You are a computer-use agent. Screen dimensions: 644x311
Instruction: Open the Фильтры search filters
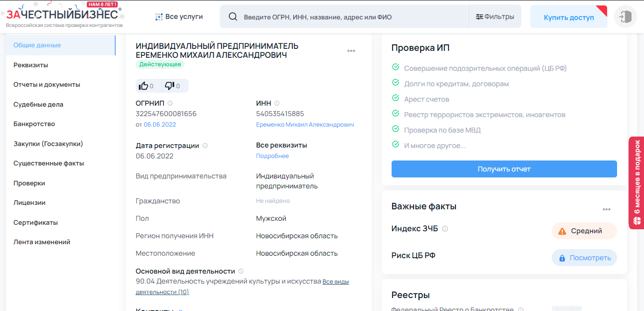(x=495, y=17)
